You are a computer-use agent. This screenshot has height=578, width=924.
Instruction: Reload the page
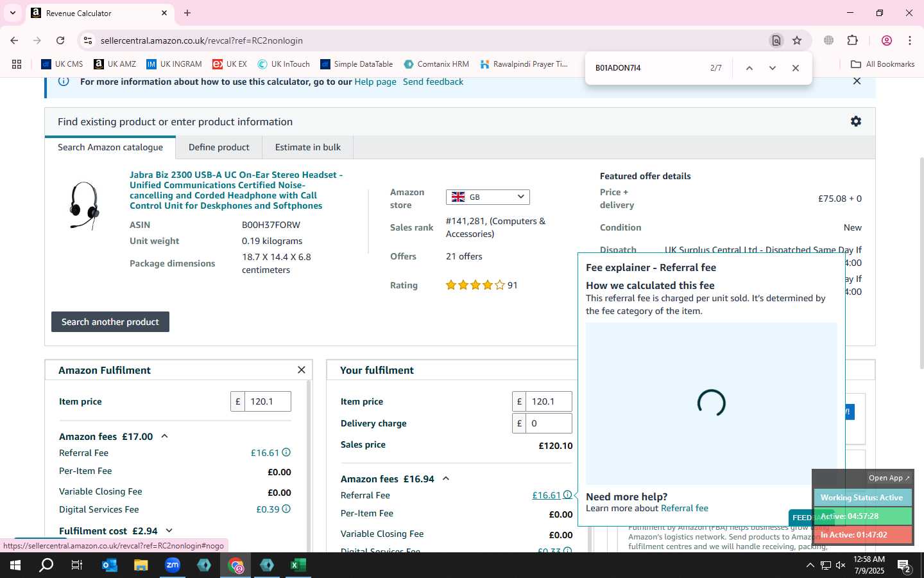(x=60, y=40)
